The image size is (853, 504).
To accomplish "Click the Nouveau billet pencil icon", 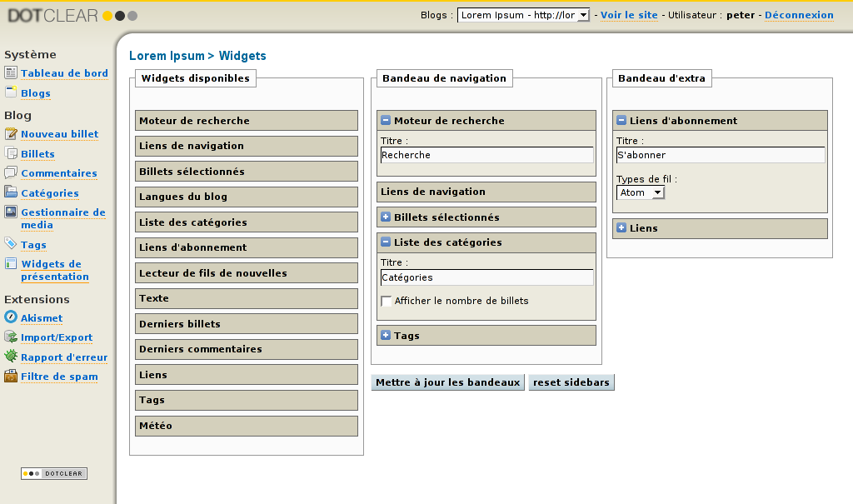I will coord(10,134).
